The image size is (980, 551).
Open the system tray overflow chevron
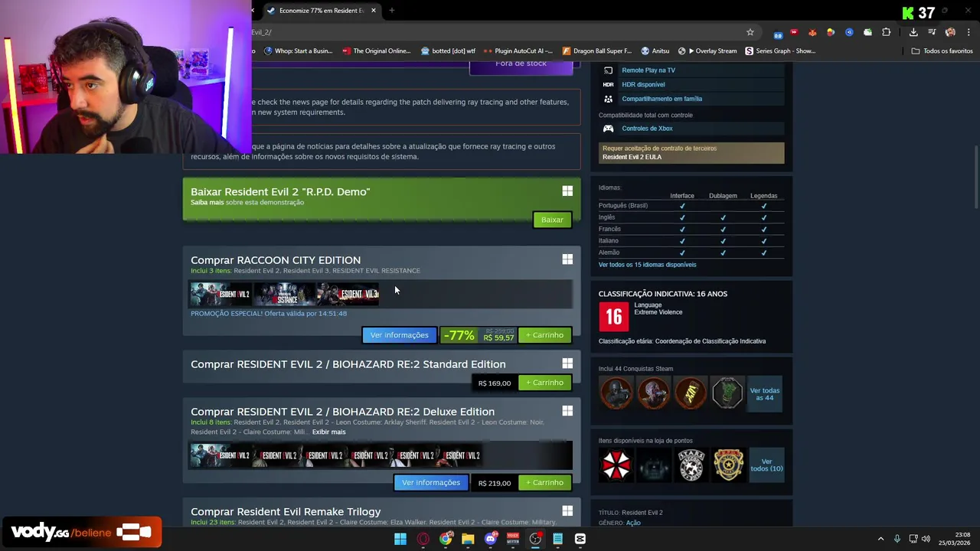(x=880, y=539)
